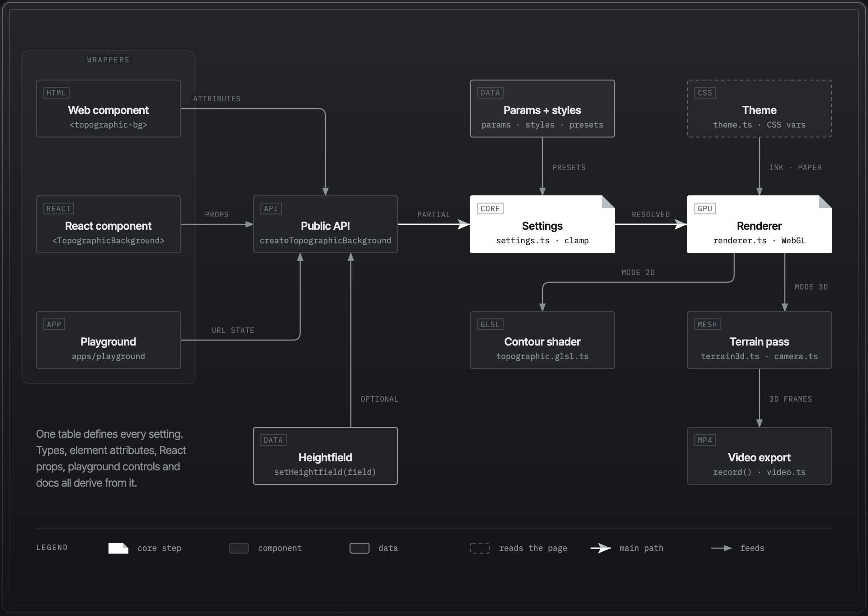Click the CORE tag badge

[x=491, y=208]
